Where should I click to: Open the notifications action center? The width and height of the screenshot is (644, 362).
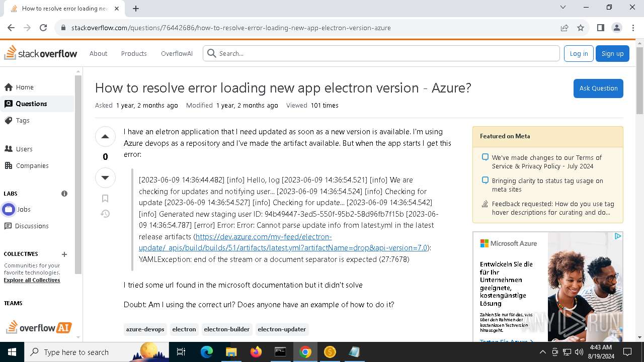click(x=627, y=352)
